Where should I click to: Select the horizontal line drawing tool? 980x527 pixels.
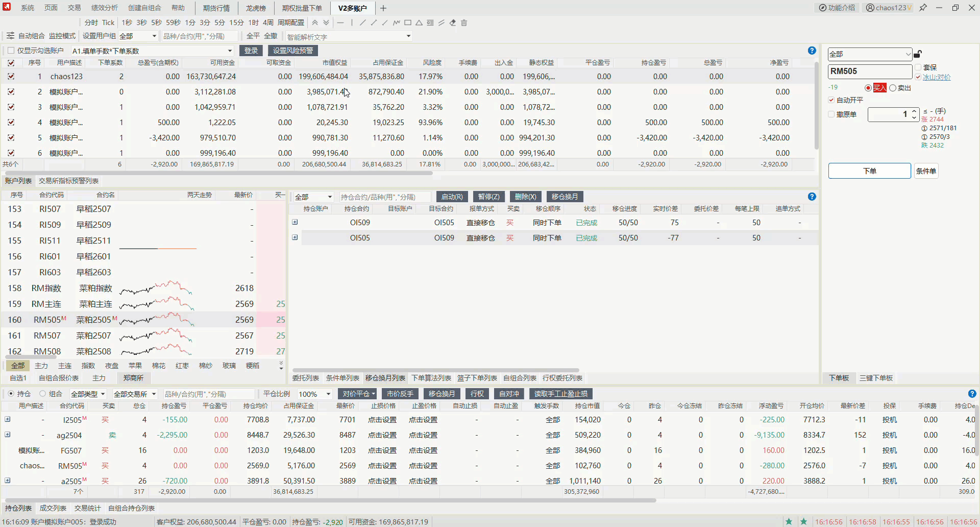click(340, 22)
